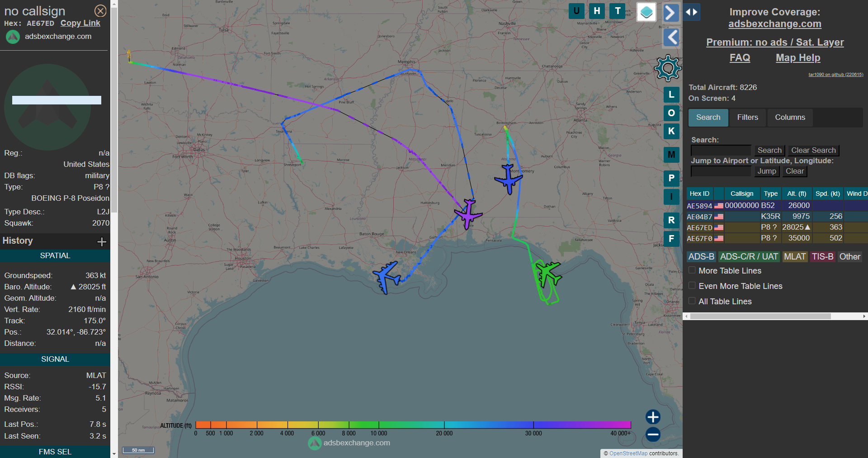
Task: Enable Even More Table Lines checkbox
Action: pos(692,285)
